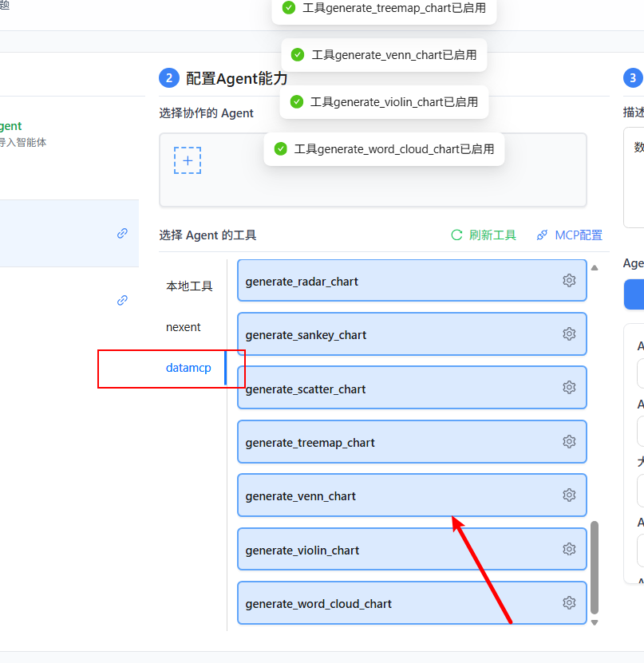The width and height of the screenshot is (644, 663).
Task: Click the green check icon of venn_chart toast
Action: [298, 54]
